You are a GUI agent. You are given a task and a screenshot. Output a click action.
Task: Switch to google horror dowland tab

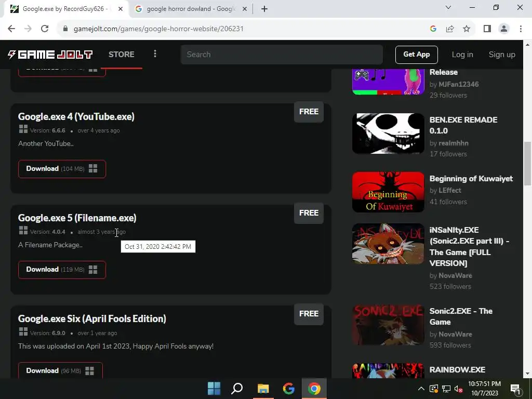point(191,9)
